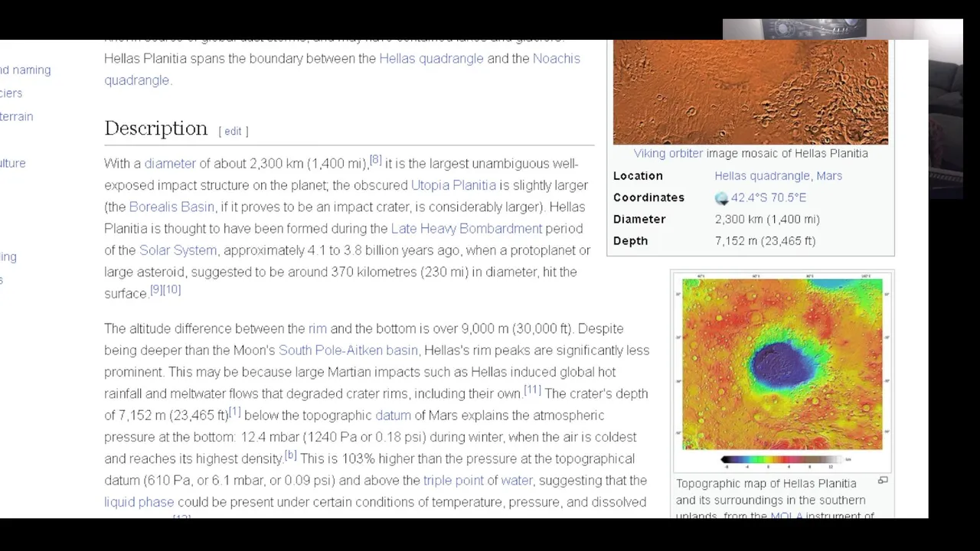Open citation [9] footnote
This screenshot has width=980, height=551.
156,290
